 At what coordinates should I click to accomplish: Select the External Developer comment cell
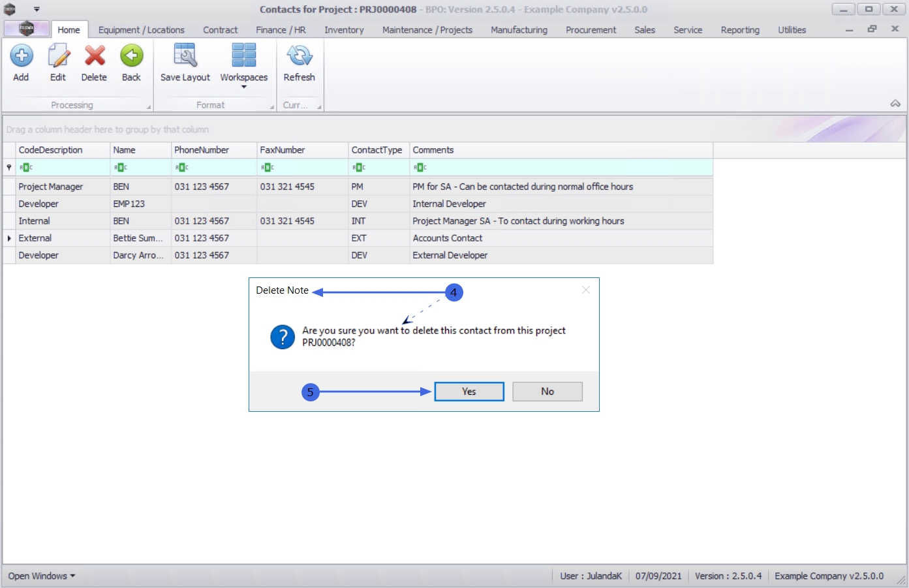[561, 255]
